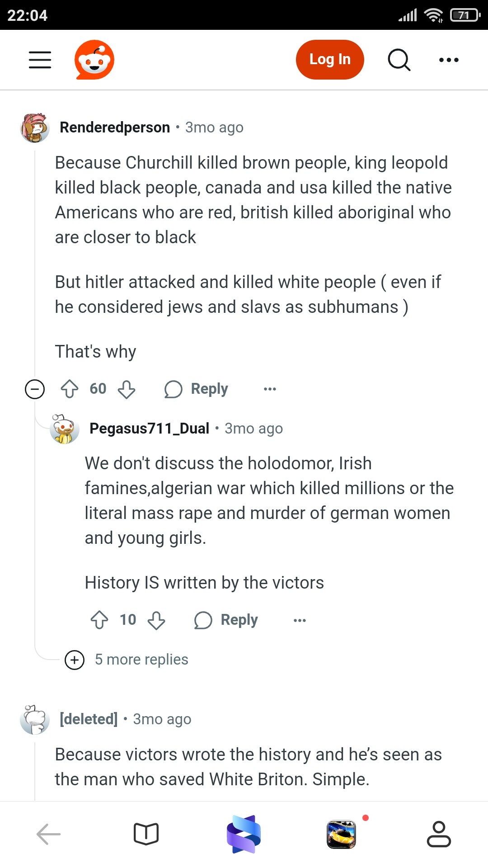Tap the browser back arrow
This screenshot has height=868, width=488.
49,834
